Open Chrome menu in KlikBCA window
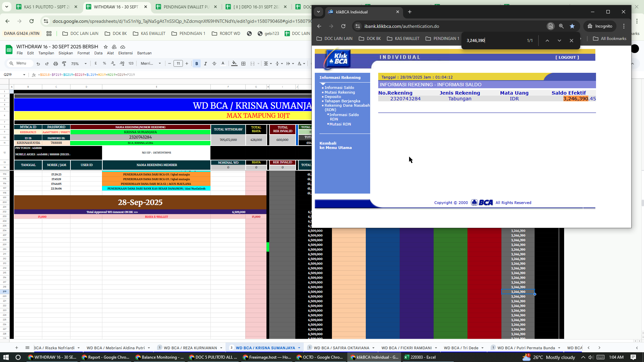This screenshot has height=362, width=644. pos(624,26)
